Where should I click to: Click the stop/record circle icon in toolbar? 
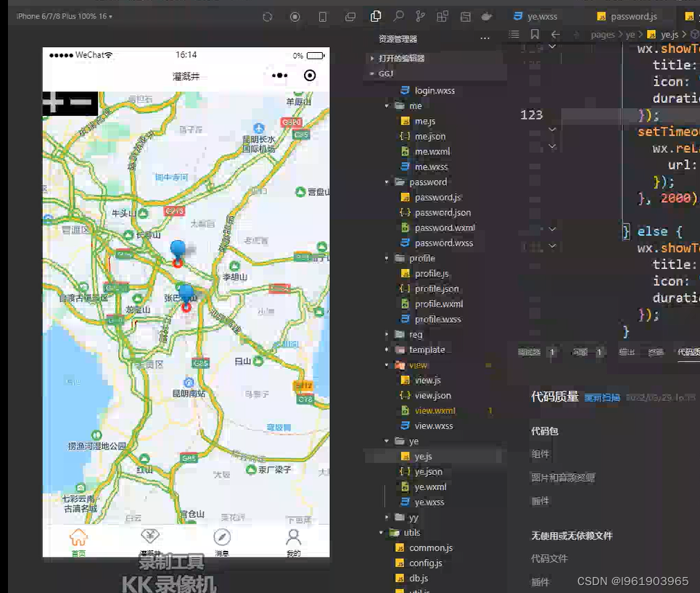pyautogui.click(x=295, y=17)
